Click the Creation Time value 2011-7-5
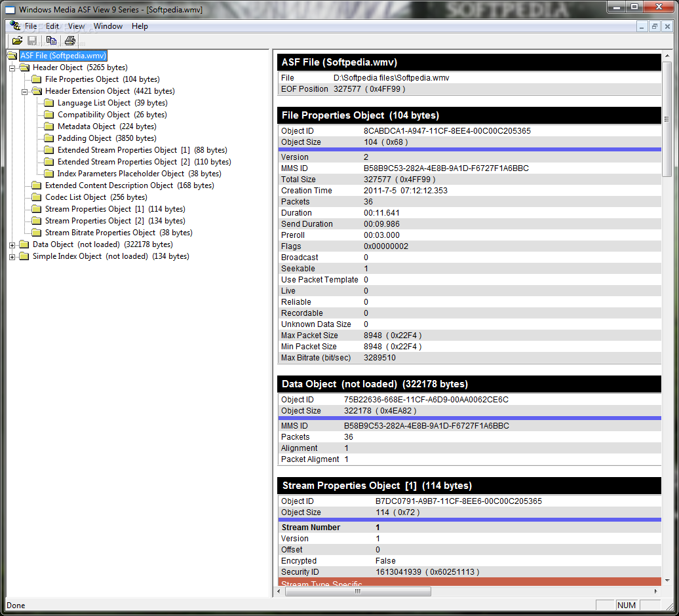 405,191
